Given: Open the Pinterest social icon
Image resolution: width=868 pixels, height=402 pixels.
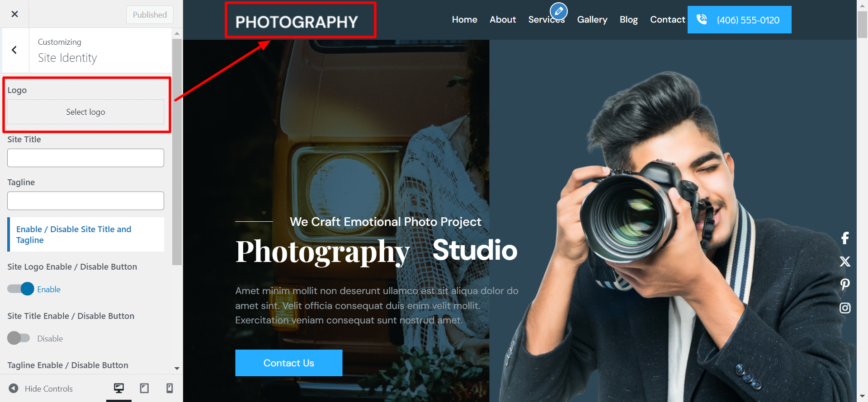Looking at the screenshot, I should point(844,285).
